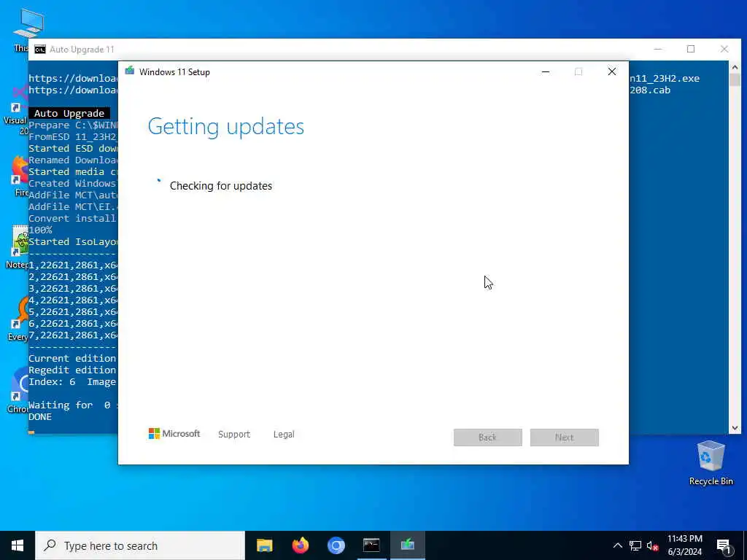Click the 'Started IsoLayo' console line

click(73, 242)
